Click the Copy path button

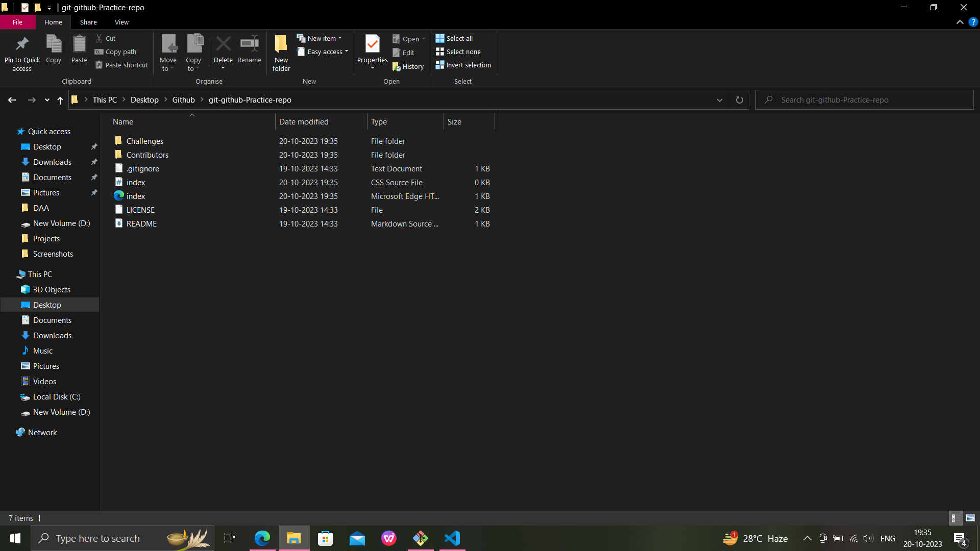tap(116, 52)
